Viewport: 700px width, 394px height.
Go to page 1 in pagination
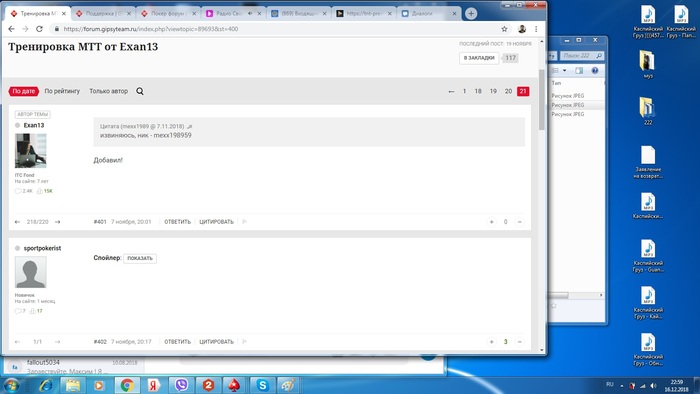[x=464, y=91]
